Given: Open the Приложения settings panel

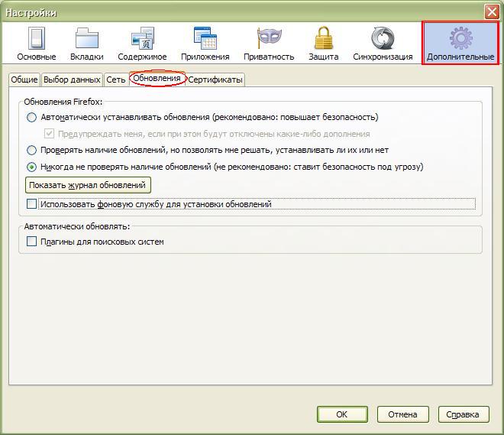Looking at the screenshot, I should click(x=205, y=44).
